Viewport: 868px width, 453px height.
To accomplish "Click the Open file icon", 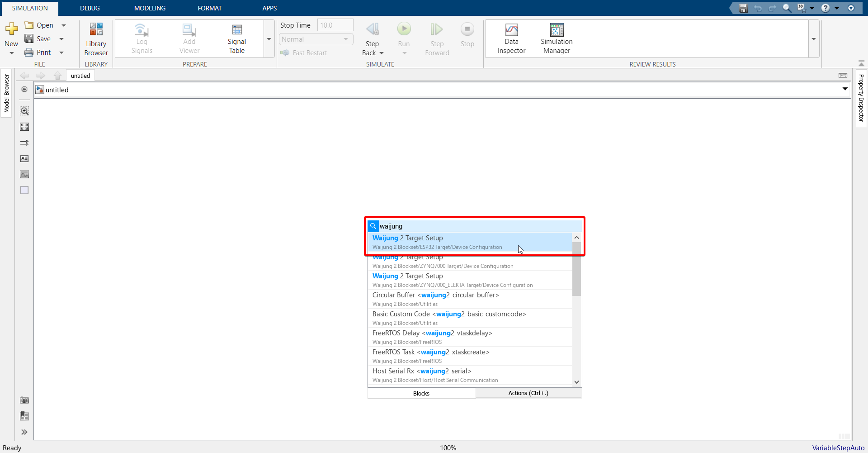I will coord(29,25).
